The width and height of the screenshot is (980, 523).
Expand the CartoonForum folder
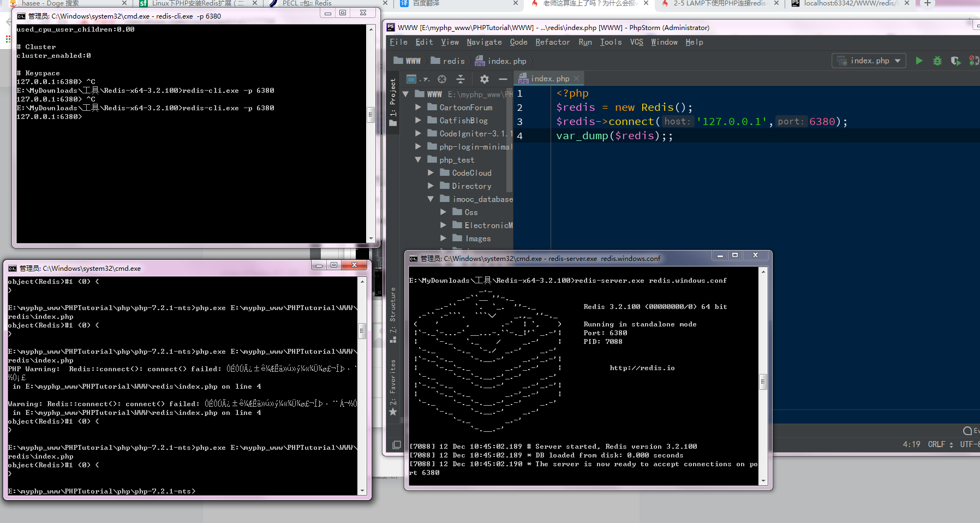(x=418, y=107)
